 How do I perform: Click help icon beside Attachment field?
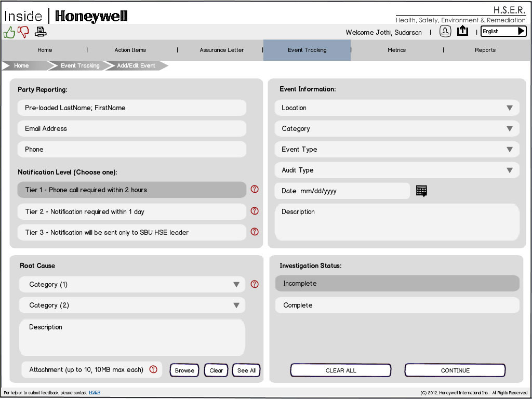153,369
